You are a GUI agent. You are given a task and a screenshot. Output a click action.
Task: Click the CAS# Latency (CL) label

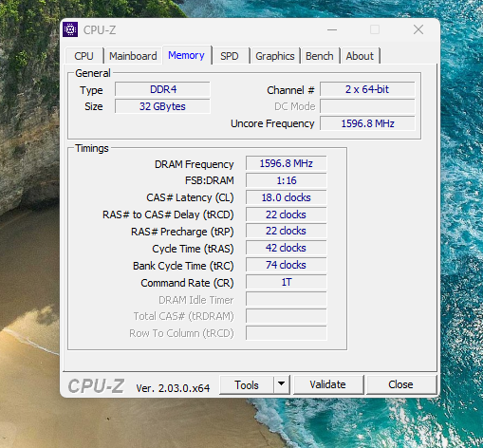(x=190, y=197)
